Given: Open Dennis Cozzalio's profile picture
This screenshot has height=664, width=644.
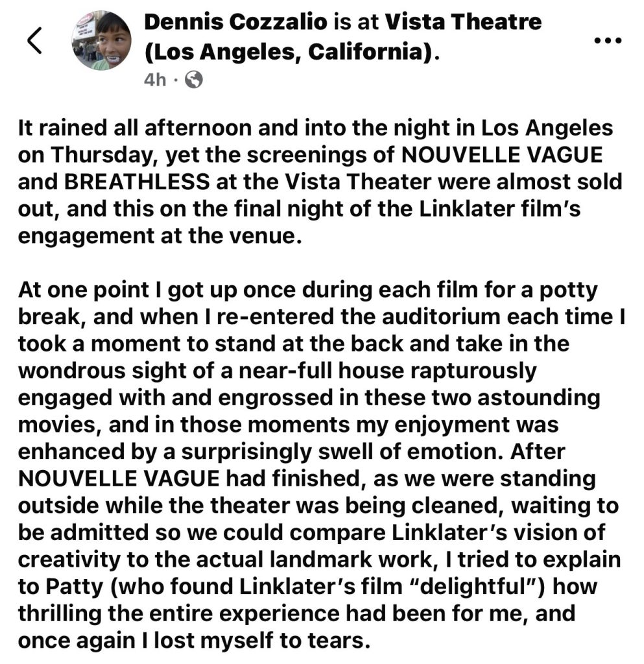Looking at the screenshot, I should click(x=101, y=41).
